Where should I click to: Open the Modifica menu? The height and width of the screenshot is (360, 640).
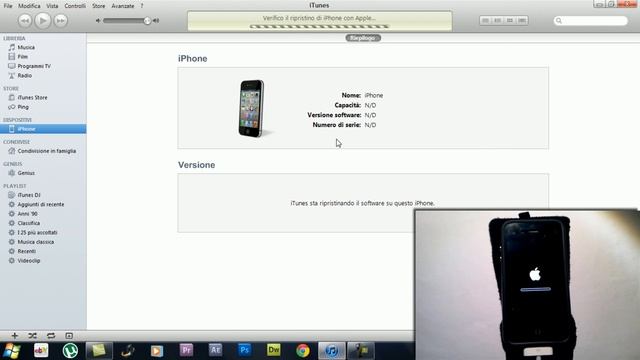point(29,6)
